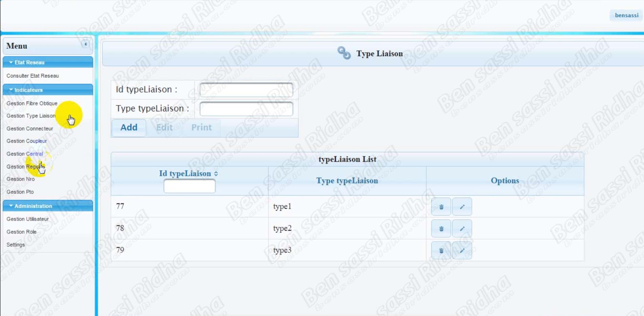Collapse the Menu panel with arrow icon

pos(86,44)
